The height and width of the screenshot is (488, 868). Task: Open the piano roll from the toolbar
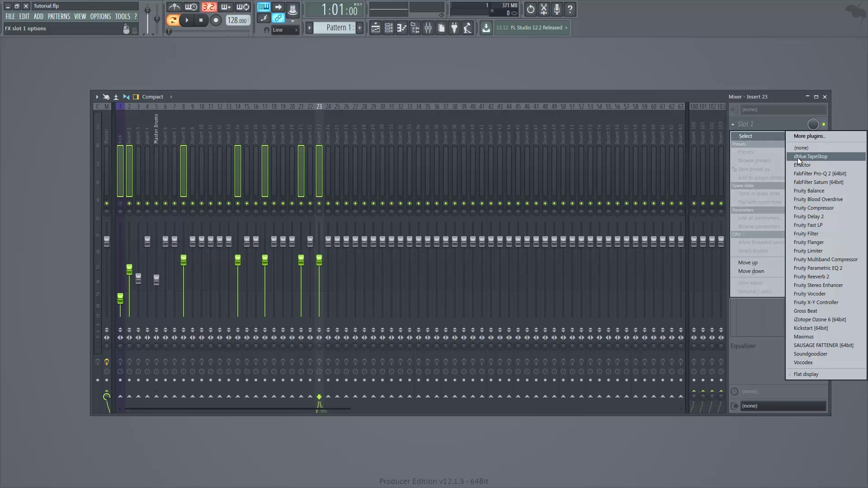point(401,28)
